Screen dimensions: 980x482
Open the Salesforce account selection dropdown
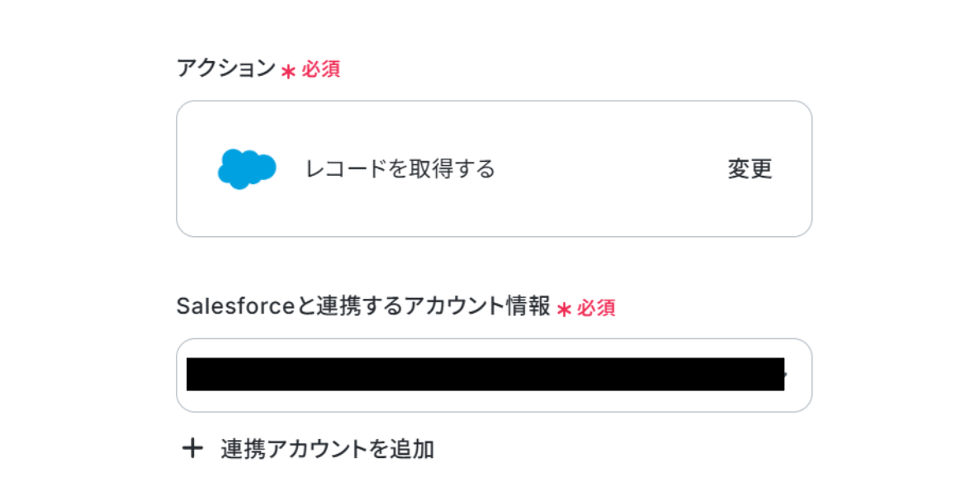494,375
